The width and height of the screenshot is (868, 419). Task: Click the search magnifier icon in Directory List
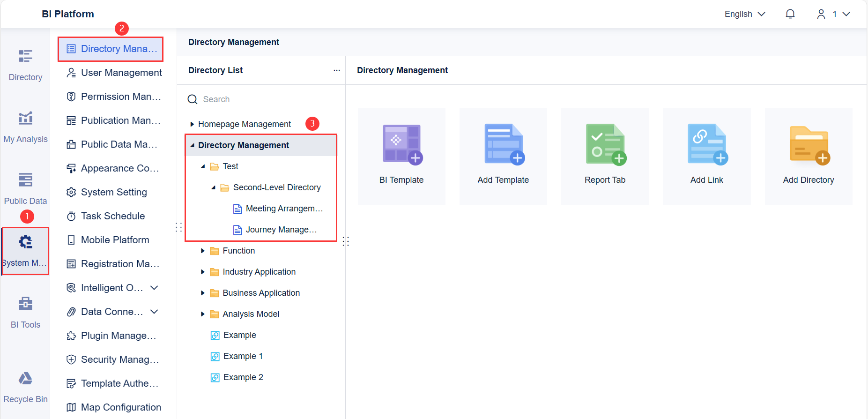193,99
